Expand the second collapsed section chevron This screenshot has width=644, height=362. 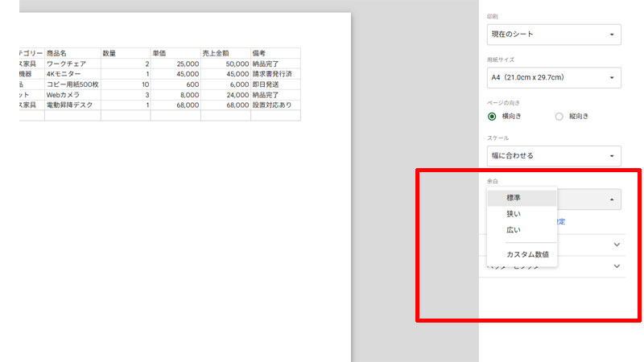click(617, 266)
